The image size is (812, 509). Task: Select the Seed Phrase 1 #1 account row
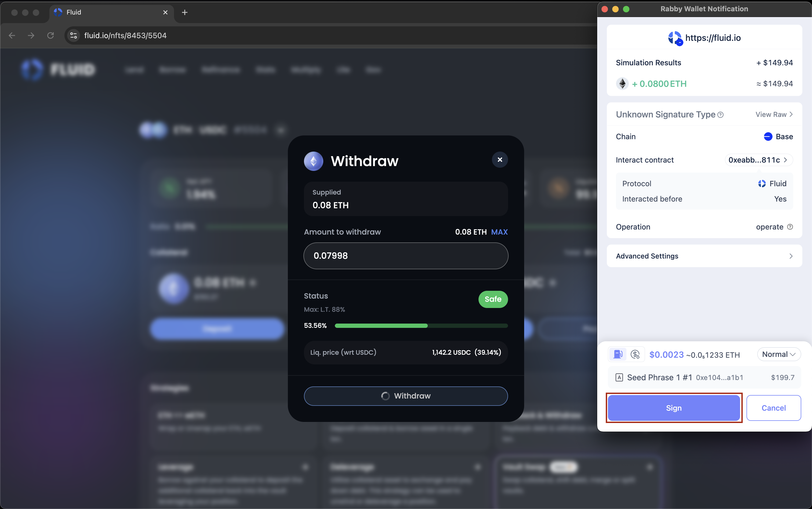point(704,377)
